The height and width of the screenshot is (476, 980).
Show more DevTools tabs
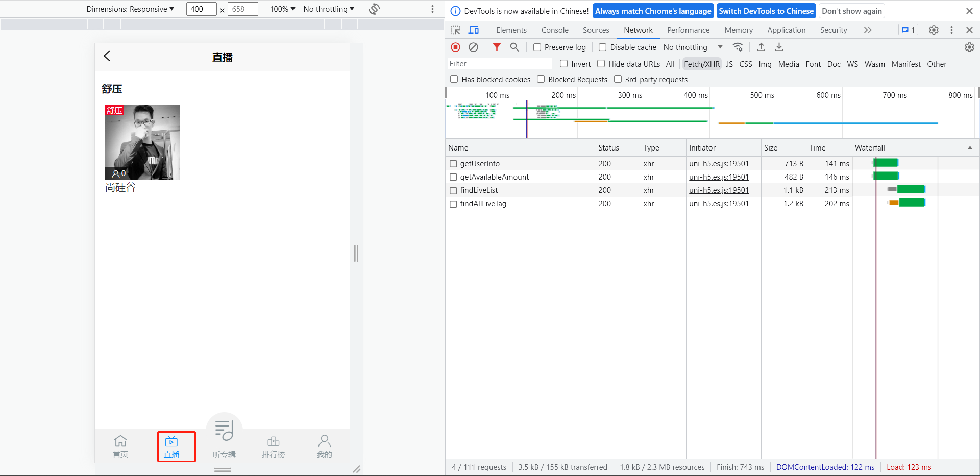point(868,30)
